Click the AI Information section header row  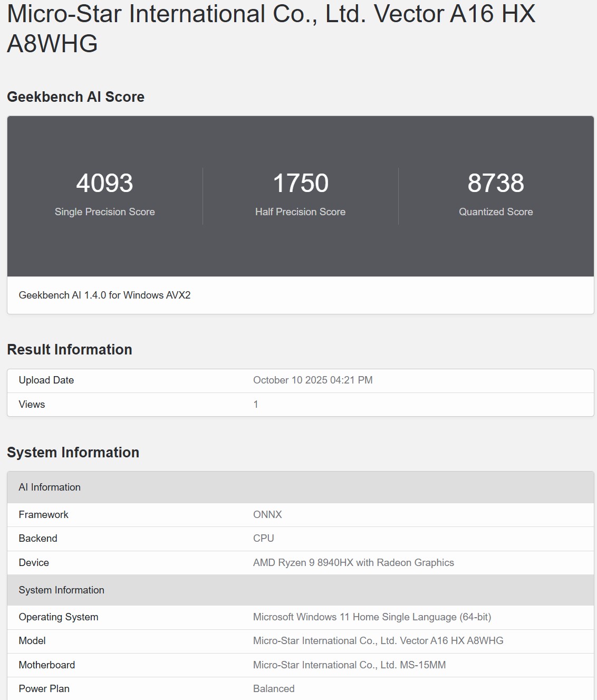click(x=50, y=487)
